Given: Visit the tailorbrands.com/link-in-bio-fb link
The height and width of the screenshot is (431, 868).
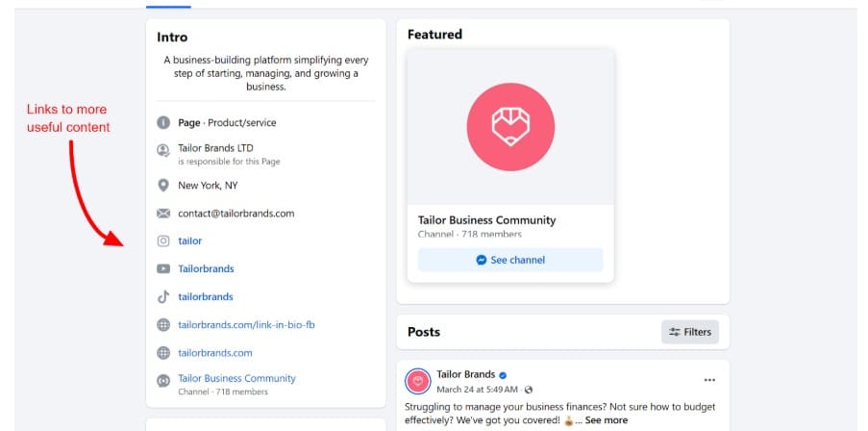Looking at the screenshot, I should point(246,325).
